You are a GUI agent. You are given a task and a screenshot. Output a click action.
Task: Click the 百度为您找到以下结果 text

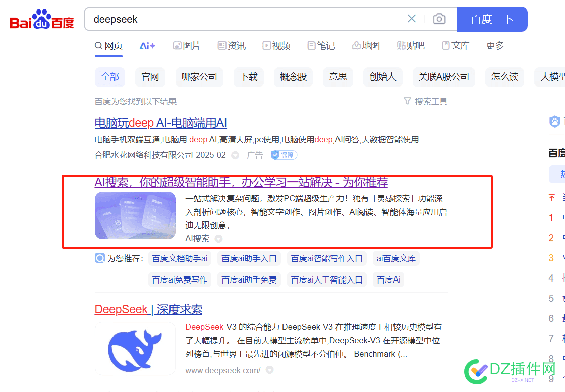click(136, 102)
